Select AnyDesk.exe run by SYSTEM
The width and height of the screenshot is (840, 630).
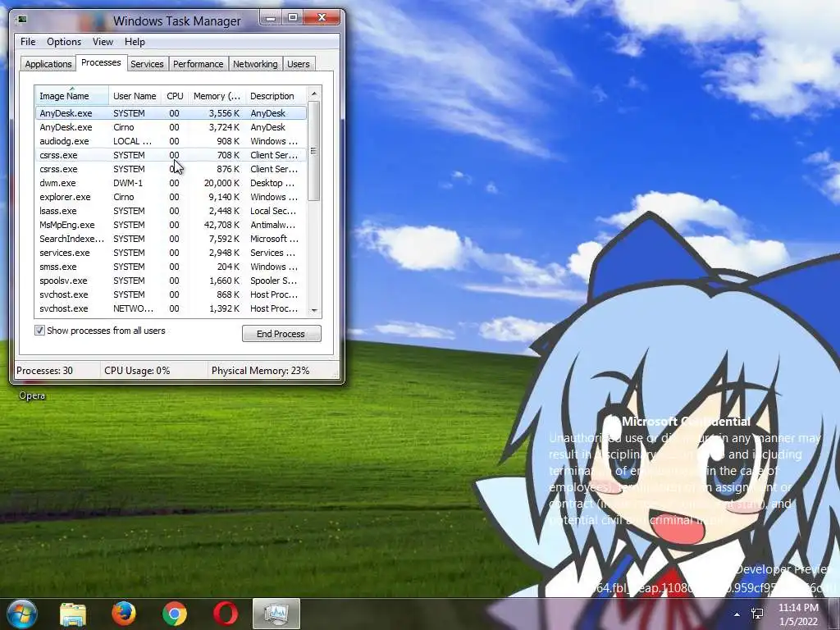pyautogui.click(x=171, y=113)
